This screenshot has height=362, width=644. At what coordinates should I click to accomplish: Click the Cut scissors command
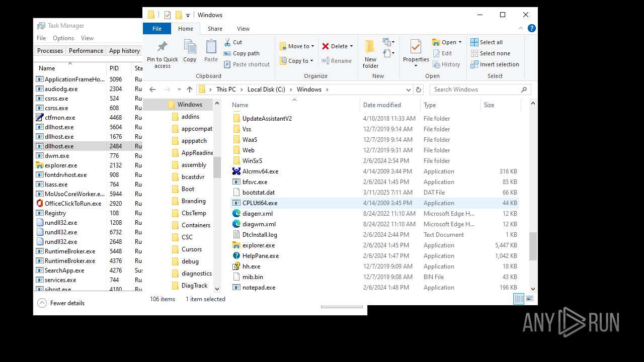pos(233,42)
